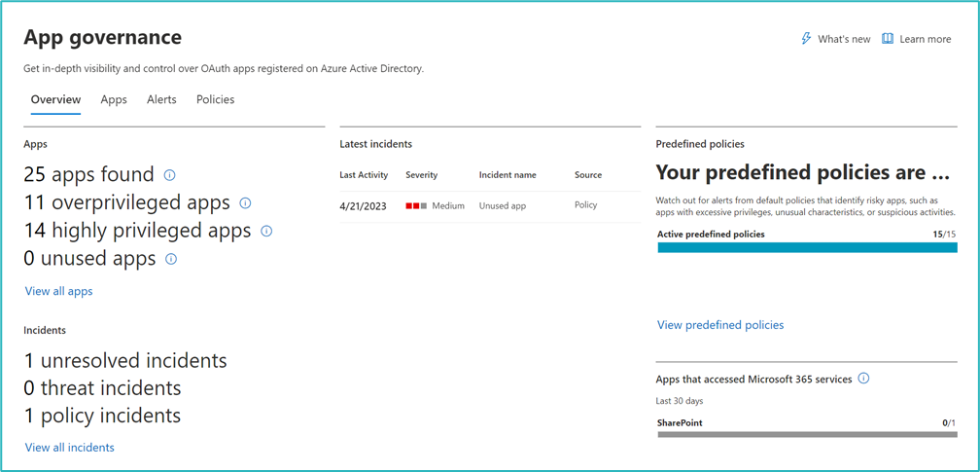980x472 pixels.
Task: Click the Learn more book icon
Action: pos(888,39)
